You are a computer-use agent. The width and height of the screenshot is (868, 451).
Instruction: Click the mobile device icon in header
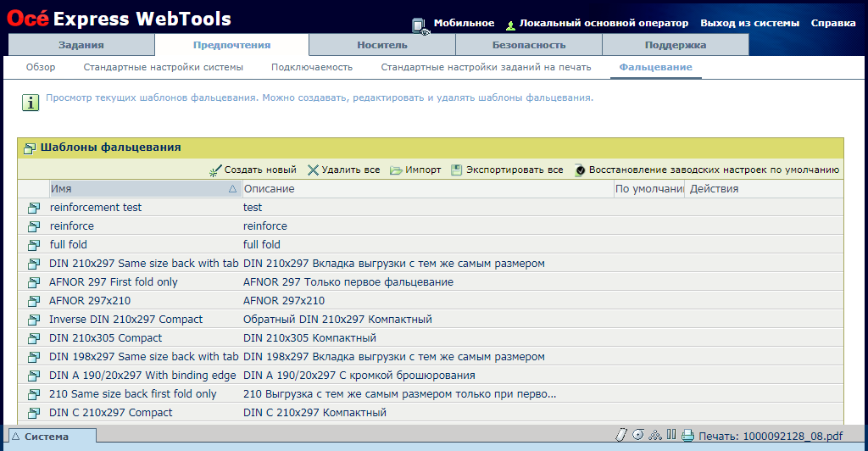pos(420,26)
